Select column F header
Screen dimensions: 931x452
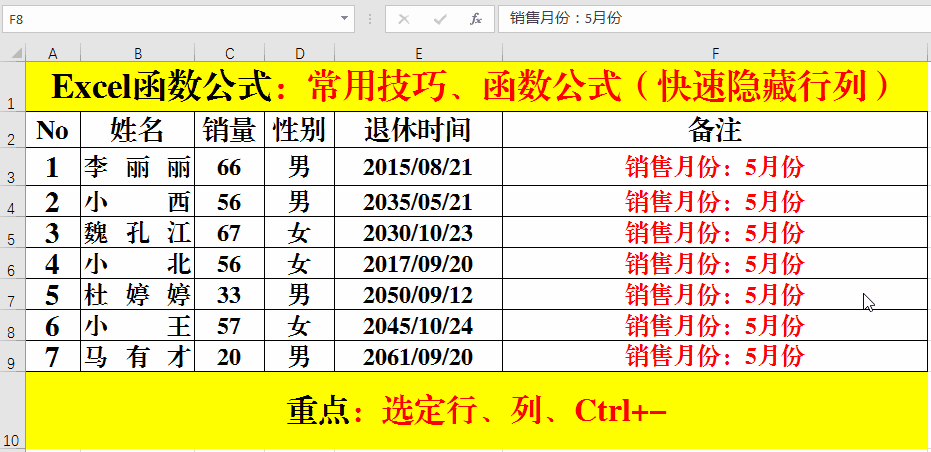click(715, 54)
